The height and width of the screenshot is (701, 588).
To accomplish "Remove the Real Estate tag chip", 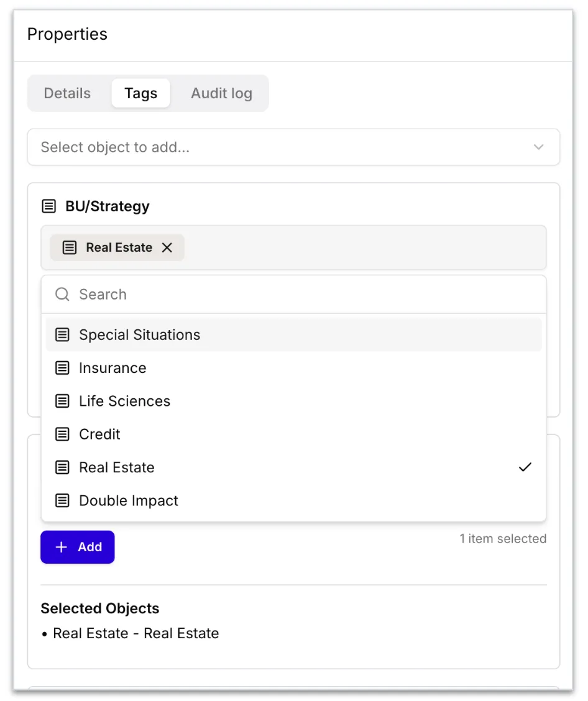I will coord(167,248).
